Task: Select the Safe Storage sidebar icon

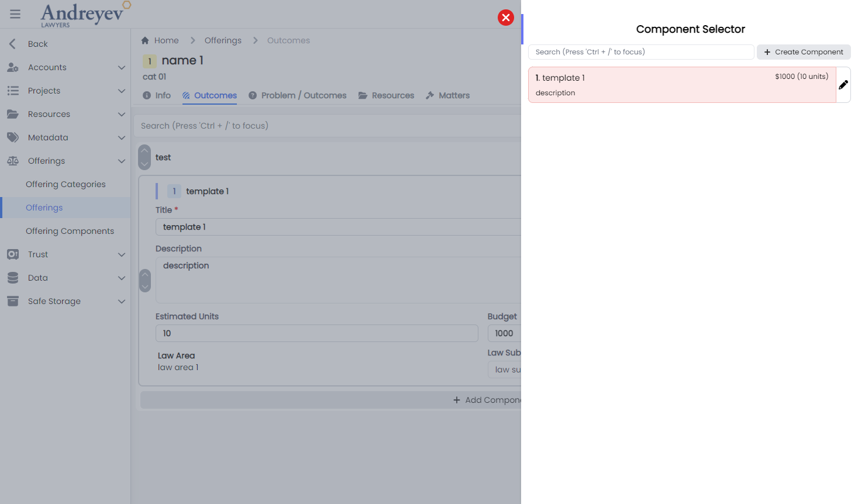Action: 12,301
